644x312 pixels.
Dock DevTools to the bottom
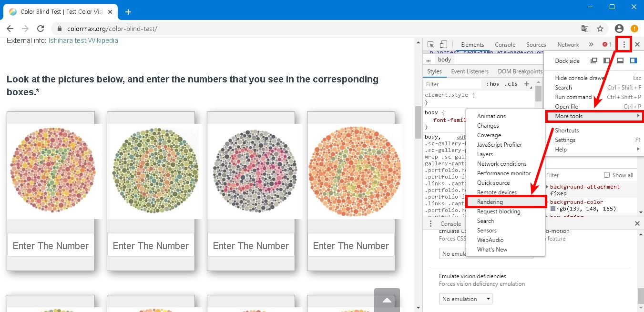click(620, 60)
